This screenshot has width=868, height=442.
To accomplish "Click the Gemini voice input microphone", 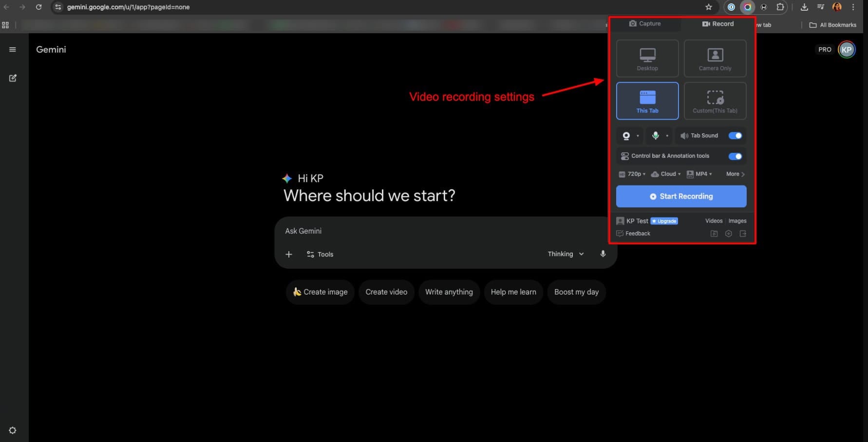I will (603, 254).
